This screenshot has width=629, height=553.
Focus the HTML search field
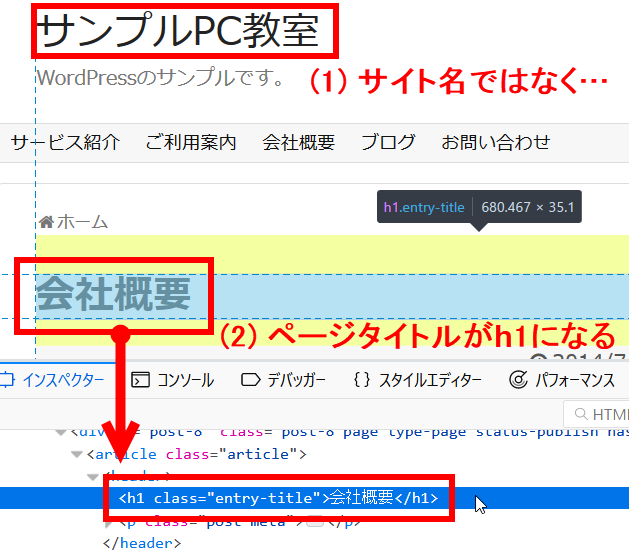point(597,414)
